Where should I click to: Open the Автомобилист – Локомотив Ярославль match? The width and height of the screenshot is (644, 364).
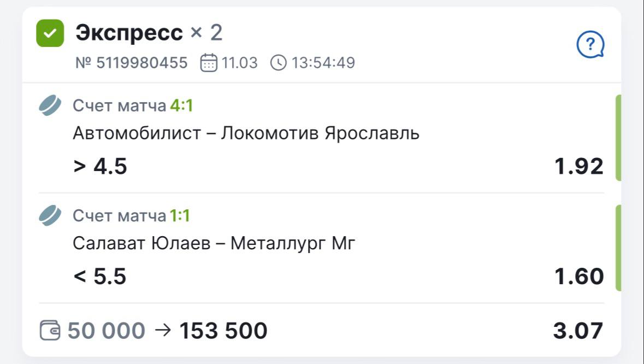[246, 133]
